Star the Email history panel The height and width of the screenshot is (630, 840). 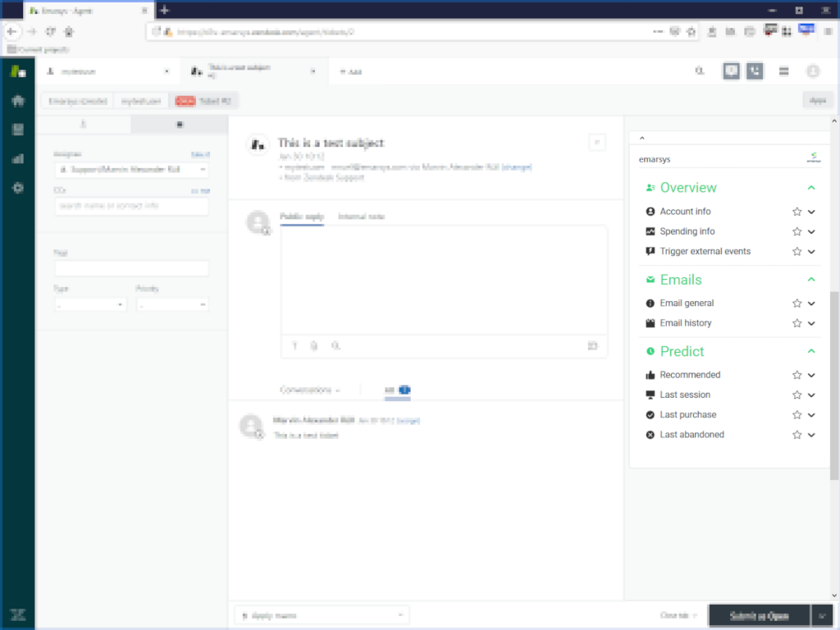coord(795,322)
